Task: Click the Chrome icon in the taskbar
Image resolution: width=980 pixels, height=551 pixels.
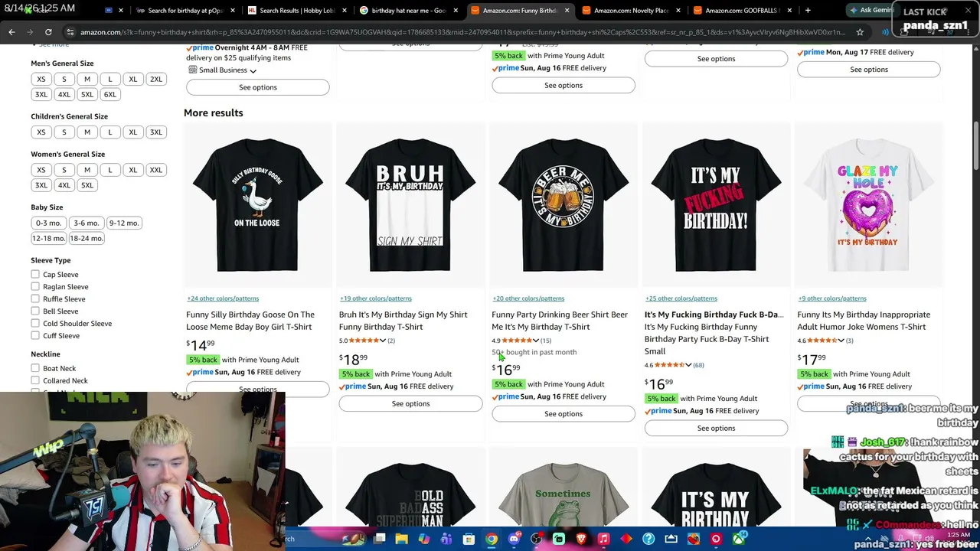Action: coord(491,539)
